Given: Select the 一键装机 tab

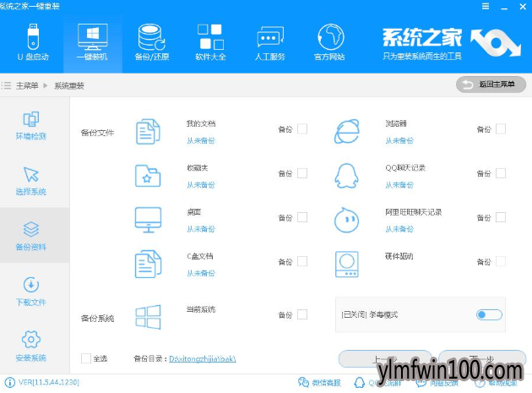Looking at the screenshot, I should [92, 42].
